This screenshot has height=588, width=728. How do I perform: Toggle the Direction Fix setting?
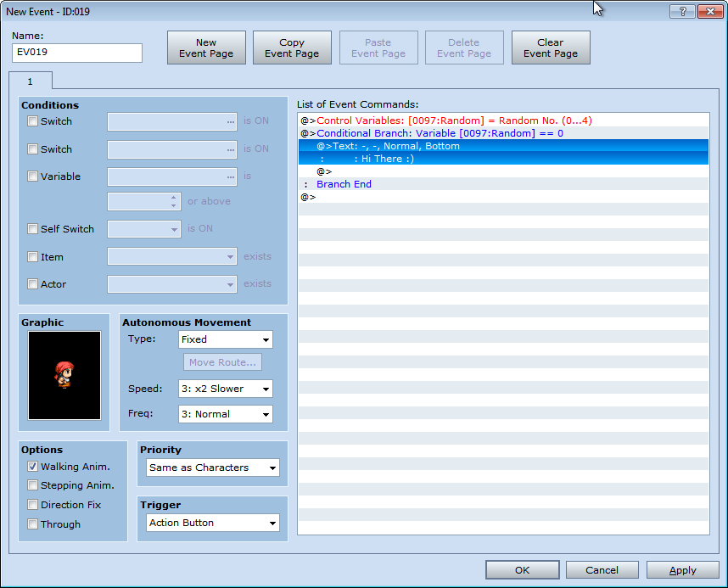coord(32,505)
